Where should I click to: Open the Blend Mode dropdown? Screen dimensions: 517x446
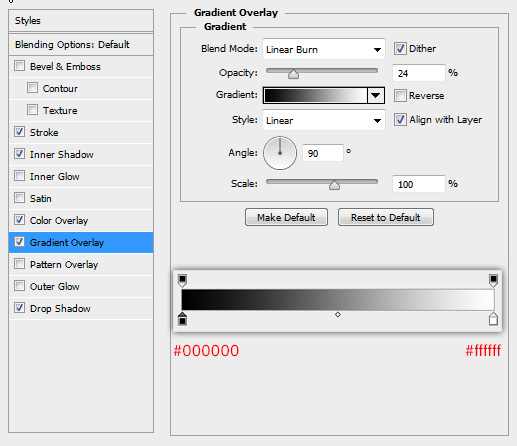(324, 49)
